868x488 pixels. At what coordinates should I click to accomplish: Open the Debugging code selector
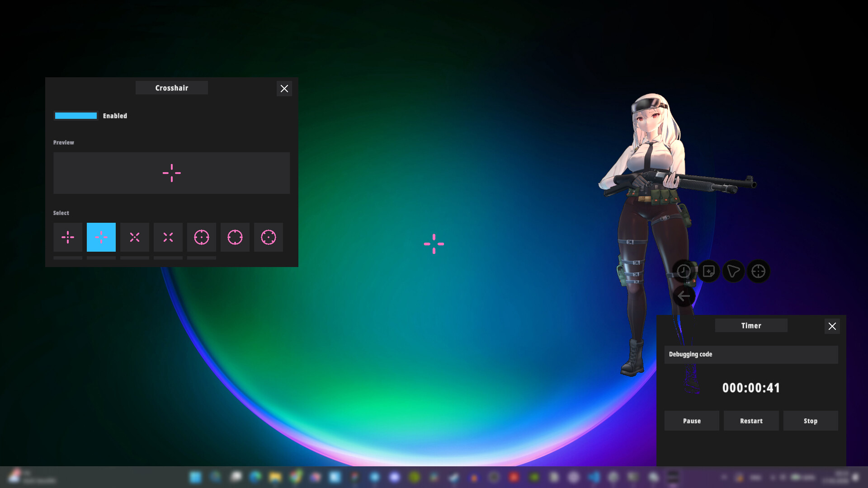tap(751, 354)
